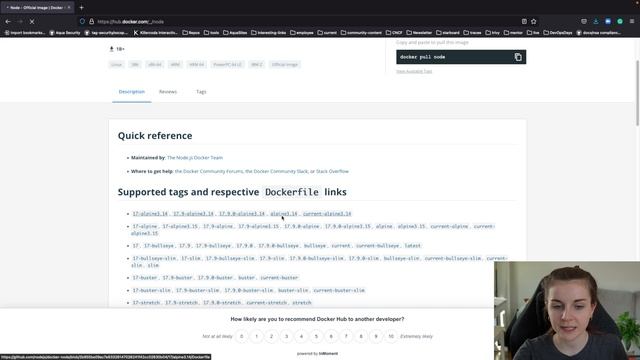Bookmark this page with the star icon

coord(533,21)
